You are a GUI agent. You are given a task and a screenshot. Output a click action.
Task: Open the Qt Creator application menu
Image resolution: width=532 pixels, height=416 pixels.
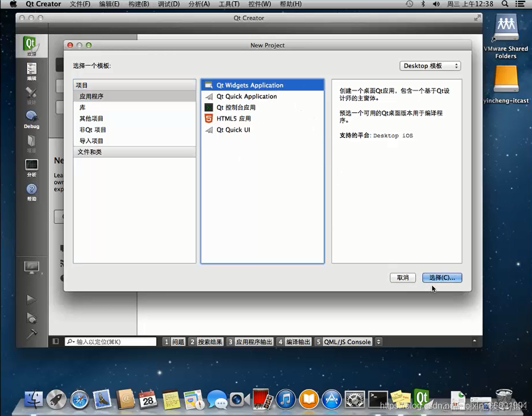pyautogui.click(x=43, y=4)
